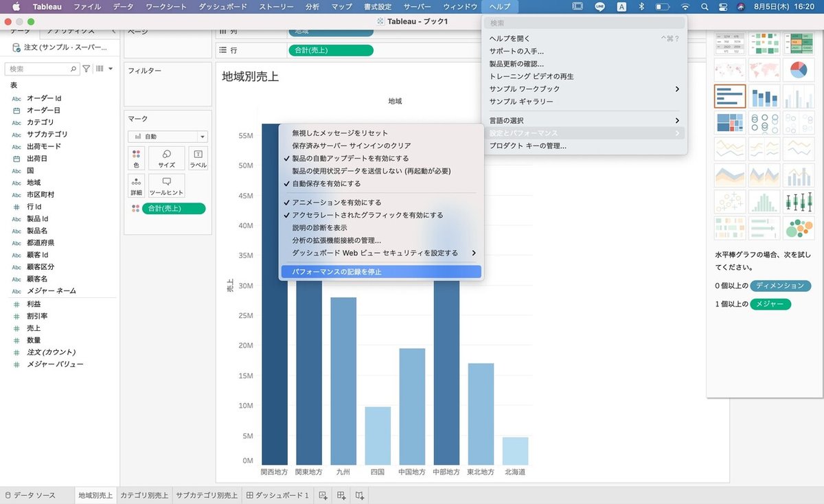Screen dimensions: 824x504
Task: Choose the continuous area chart in Show Me
Action: tap(730, 175)
